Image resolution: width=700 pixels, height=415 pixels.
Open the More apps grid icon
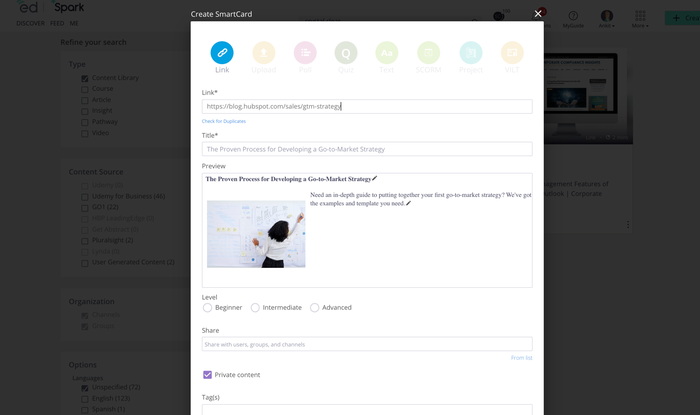tap(640, 16)
